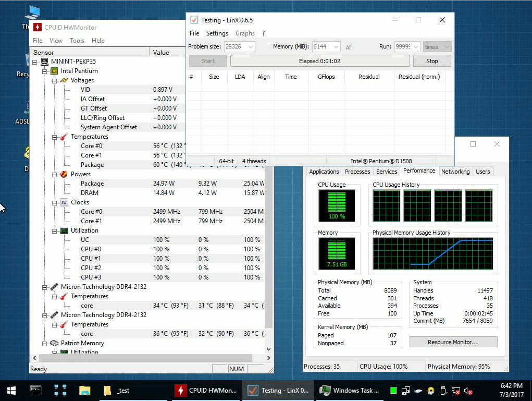Open the Help menu in HWMonitor
Screen dimensions: 532x401
tap(98, 41)
